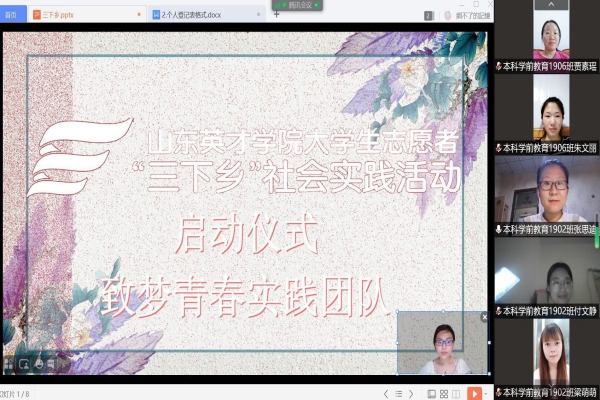This screenshot has height=400, width=600.
Task: Open the slide list menu icon
Action: [x=398, y=393]
